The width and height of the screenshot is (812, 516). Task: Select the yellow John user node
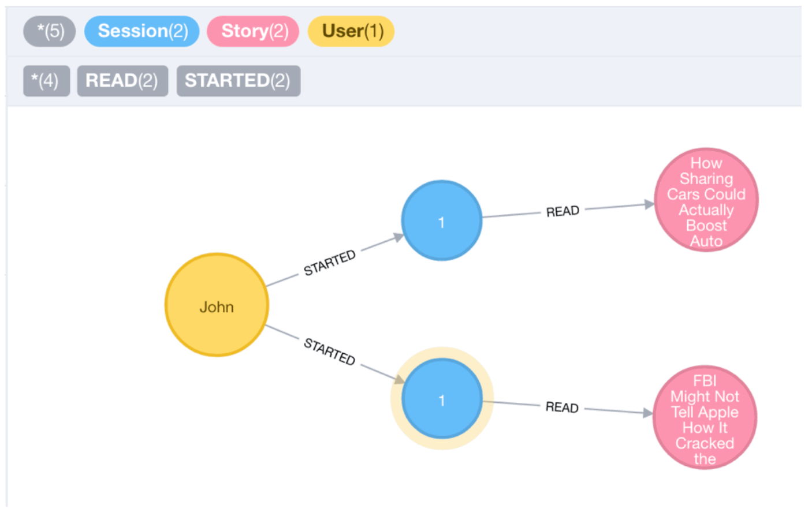(217, 305)
